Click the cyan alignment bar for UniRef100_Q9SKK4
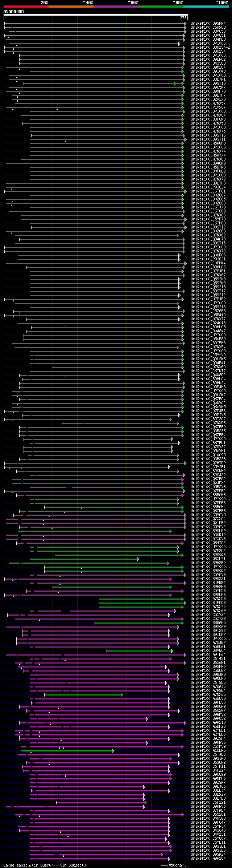This screenshot has width=232, height=868. (x=95, y=24)
